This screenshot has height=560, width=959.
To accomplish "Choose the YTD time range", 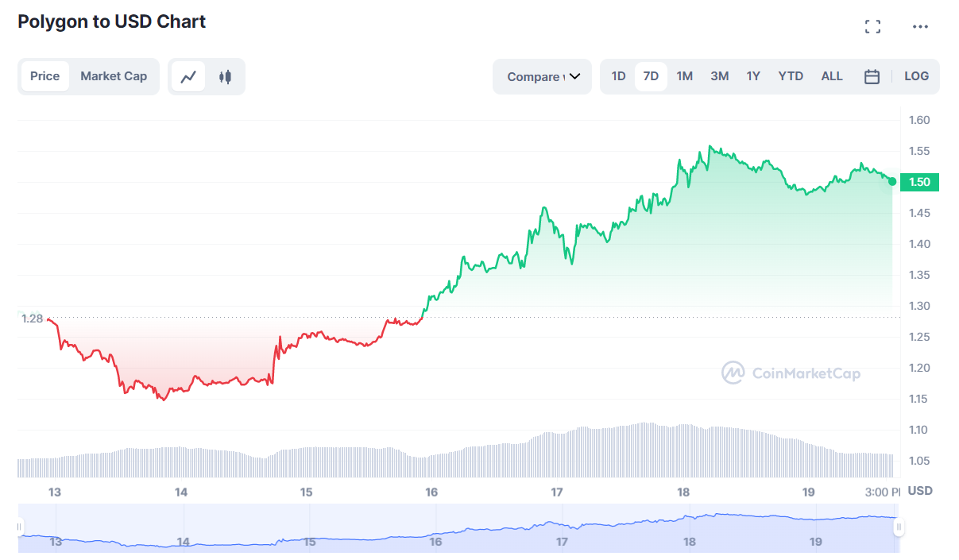I will [791, 76].
